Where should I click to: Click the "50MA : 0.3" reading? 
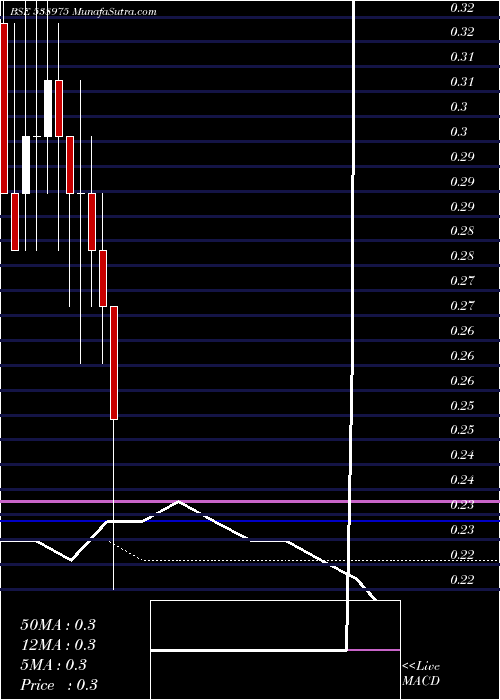click(x=58, y=625)
